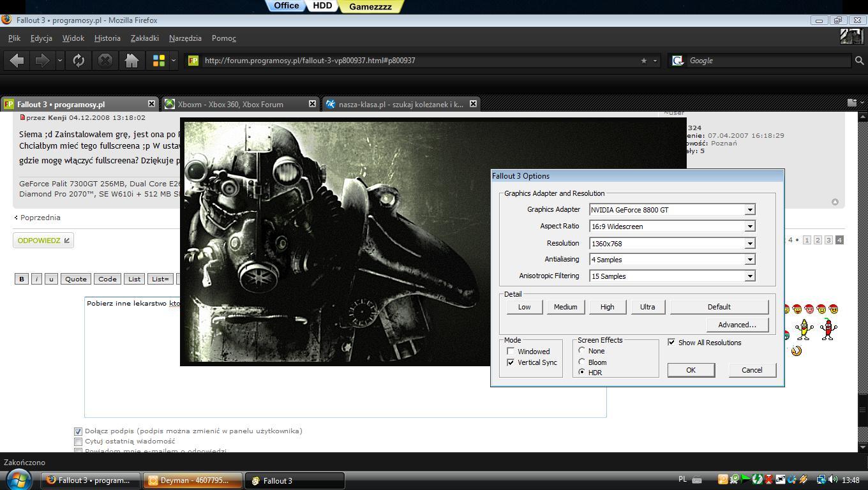Screen dimensions: 868x490
Task: Open the address bar history dropdown arrow
Action: click(655, 61)
